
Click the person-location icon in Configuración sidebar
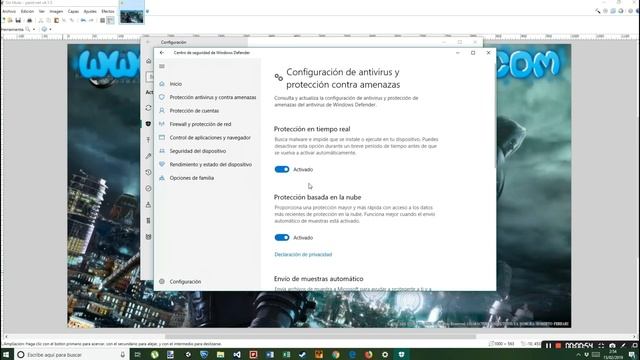(x=149, y=204)
